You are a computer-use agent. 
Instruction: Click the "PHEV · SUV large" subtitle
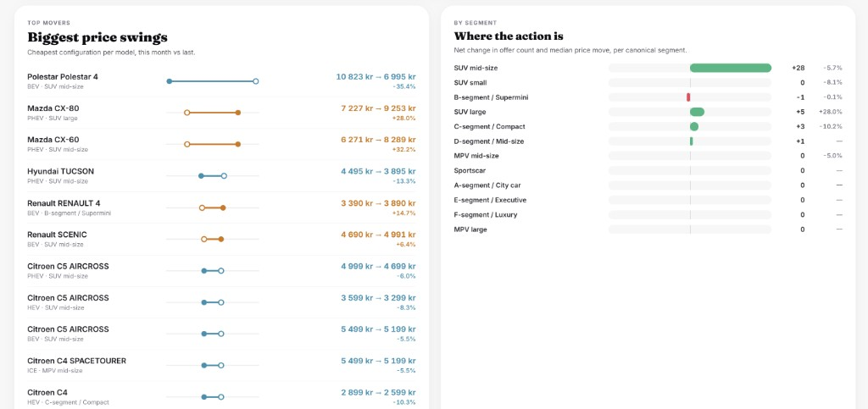click(53, 119)
